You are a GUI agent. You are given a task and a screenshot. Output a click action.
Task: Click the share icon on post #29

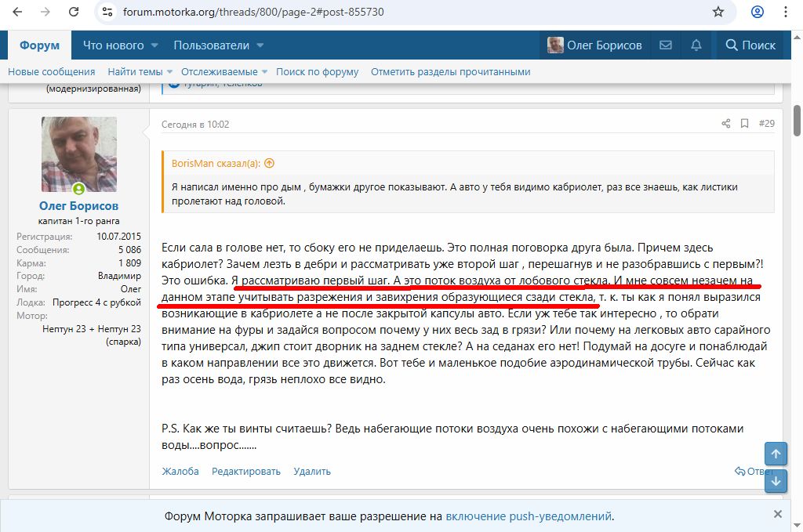click(x=725, y=124)
